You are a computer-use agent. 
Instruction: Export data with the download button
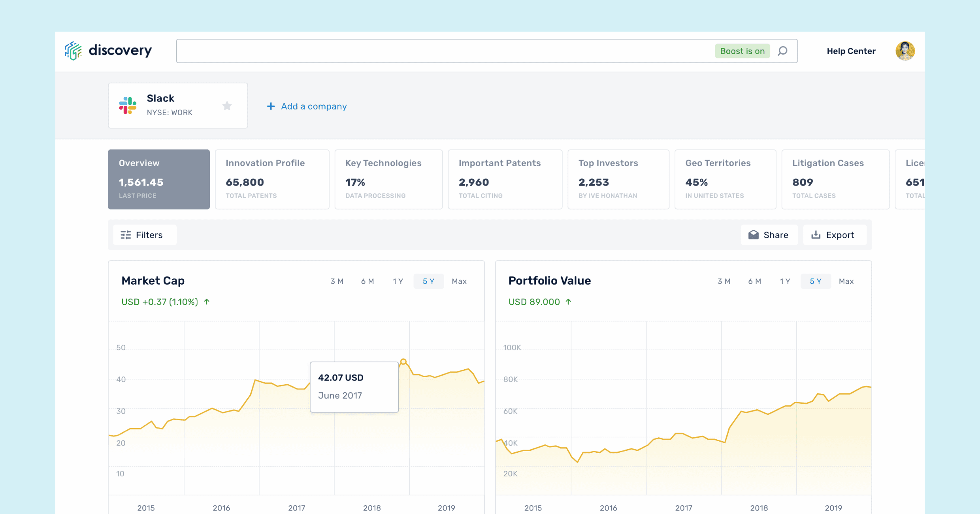pos(834,235)
